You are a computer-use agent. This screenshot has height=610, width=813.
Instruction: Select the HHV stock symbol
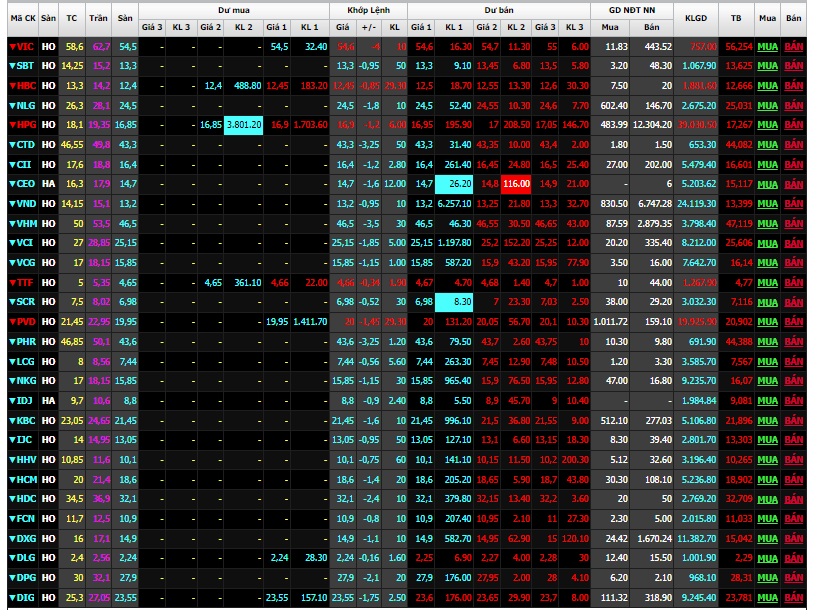pyautogui.click(x=26, y=460)
